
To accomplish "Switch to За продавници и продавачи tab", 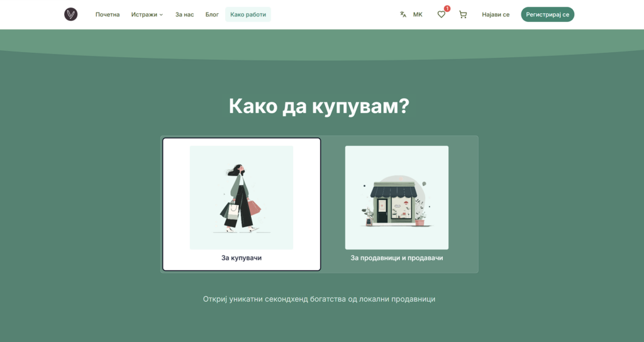I will coord(397,258).
